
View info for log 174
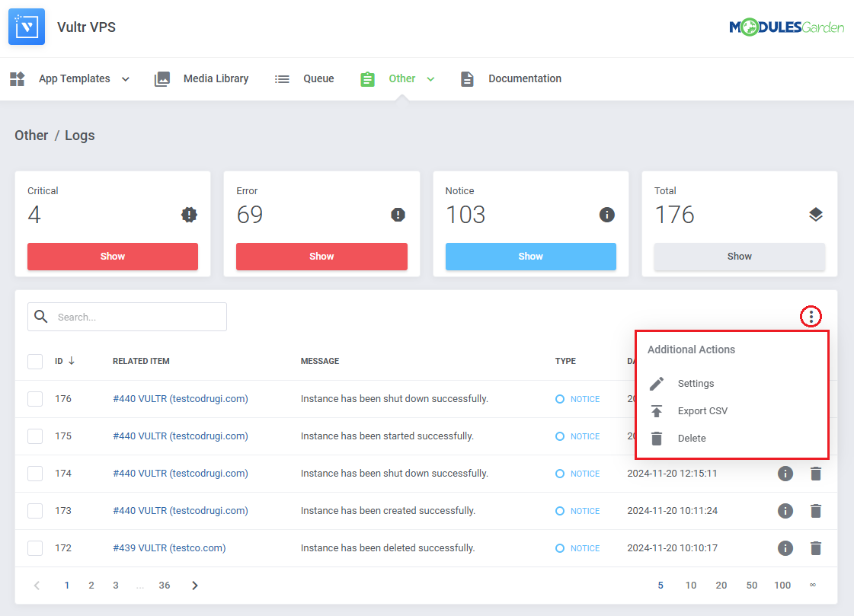point(785,474)
